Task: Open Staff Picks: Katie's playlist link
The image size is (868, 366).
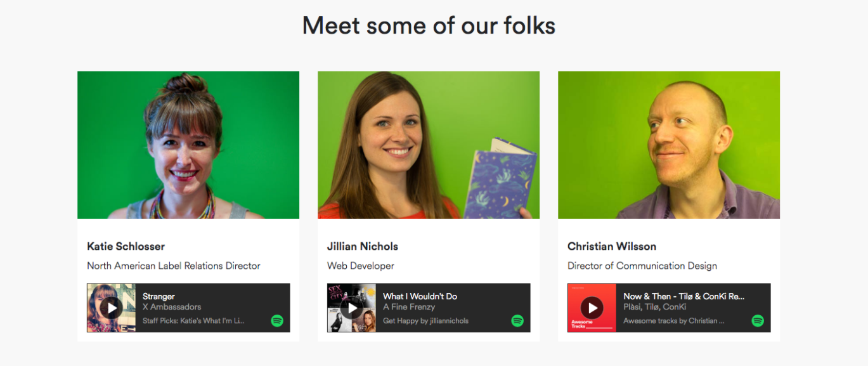Action: [x=193, y=321]
